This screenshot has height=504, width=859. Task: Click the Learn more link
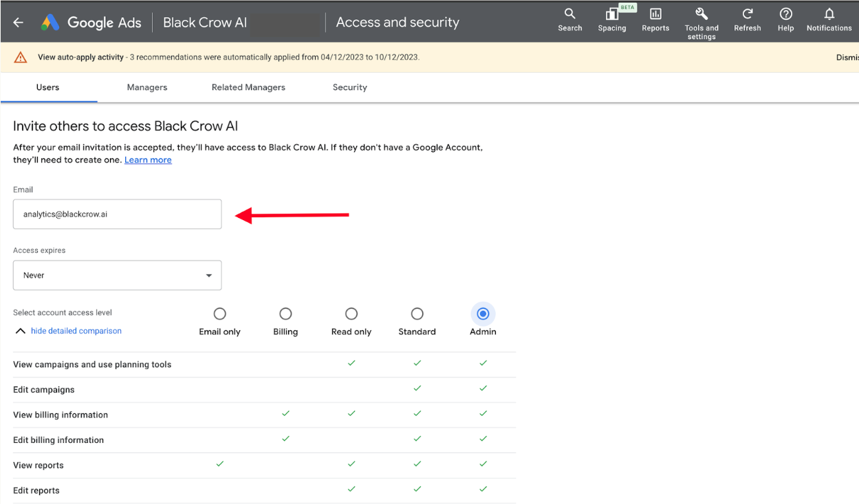(x=148, y=160)
